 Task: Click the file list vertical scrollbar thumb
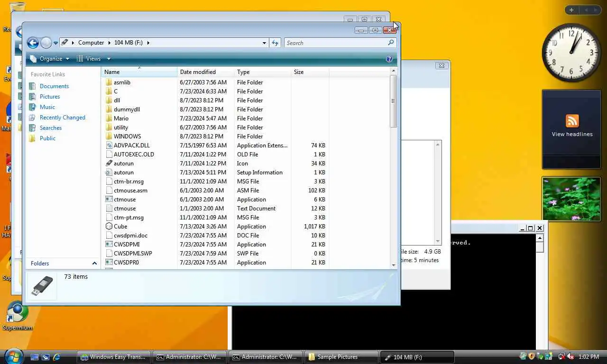393,101
